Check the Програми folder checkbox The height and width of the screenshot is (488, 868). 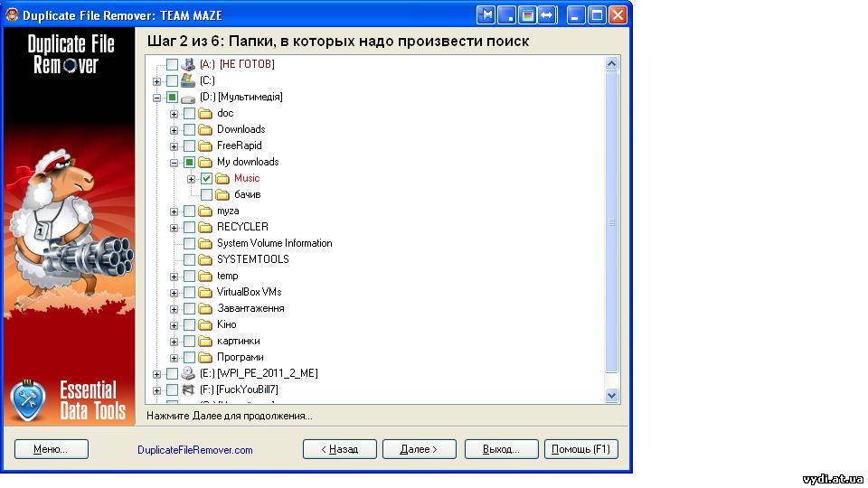point(189,358)
